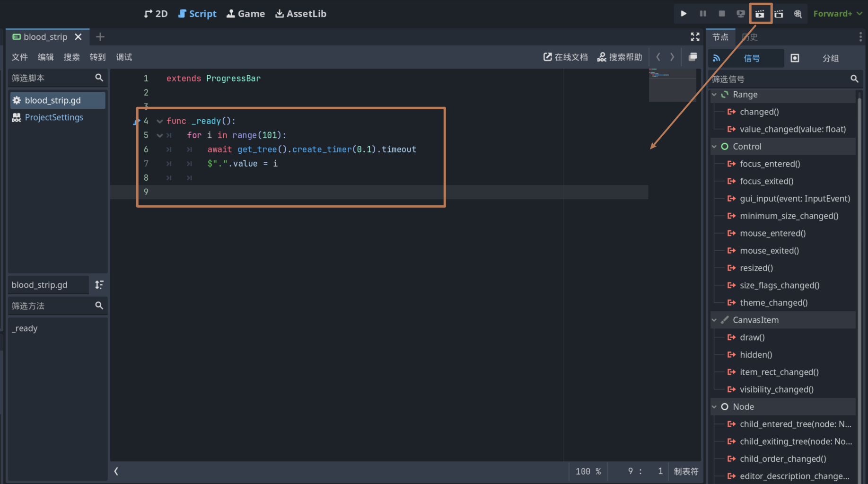The height and width of the screenshot is (484, 868).
Task: Focus the 筛选脚本 filter field
Action: [58, 78]
